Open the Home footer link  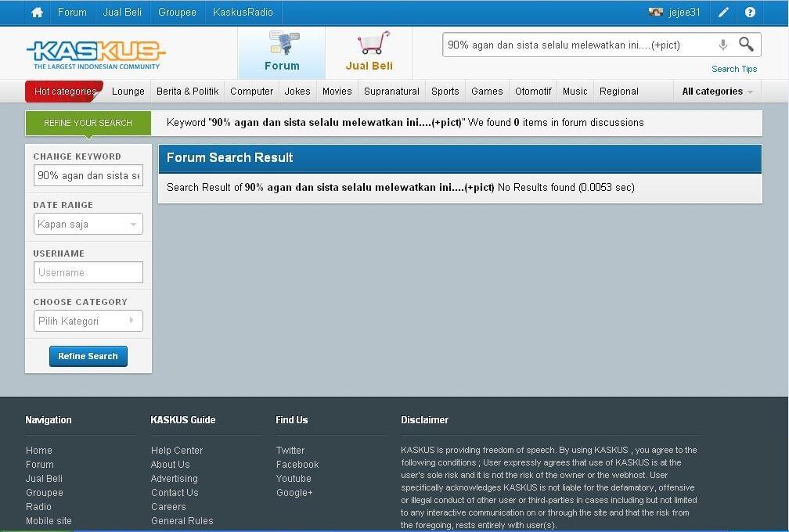(x=39, y=451)
